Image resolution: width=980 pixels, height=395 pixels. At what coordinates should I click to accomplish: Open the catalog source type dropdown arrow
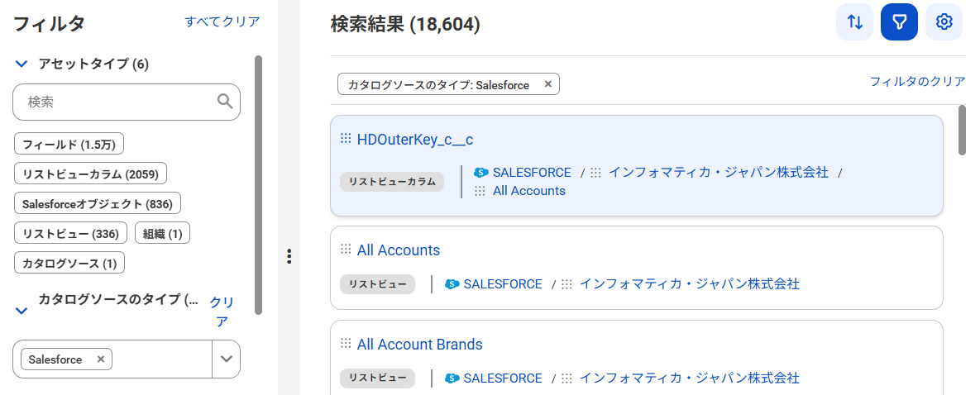[226, 359]
